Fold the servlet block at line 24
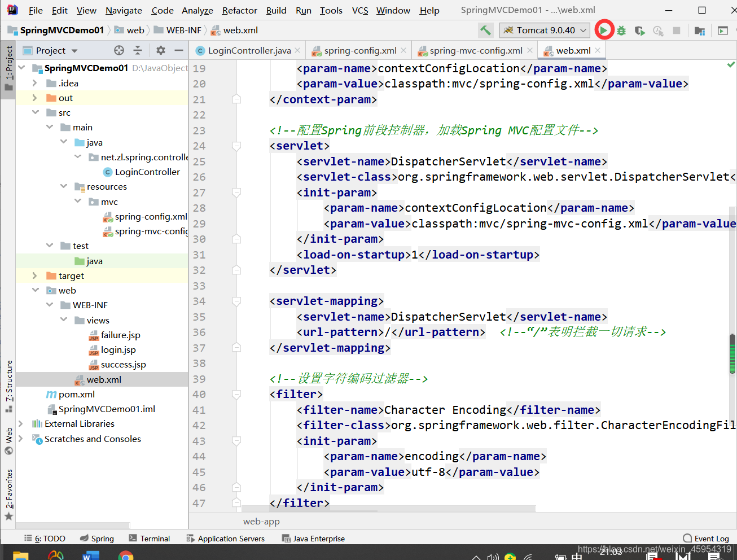737x560 pixels. tap(236, 146)
